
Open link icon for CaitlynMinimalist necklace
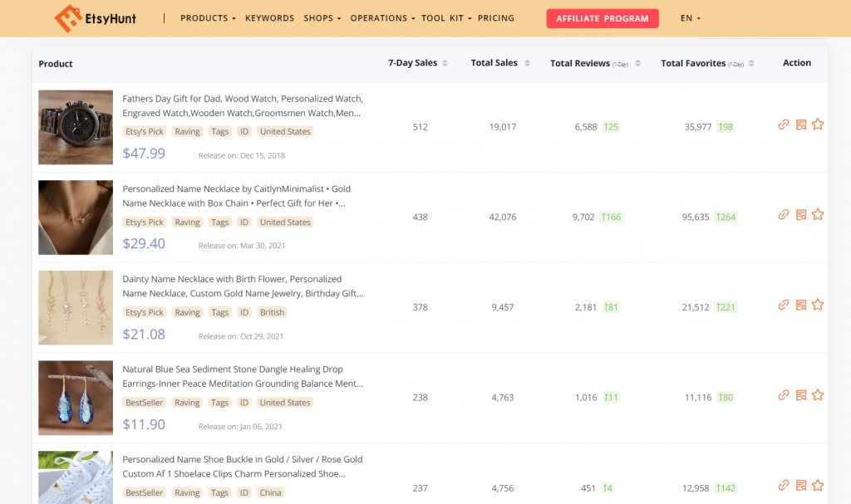click(783, 215)
